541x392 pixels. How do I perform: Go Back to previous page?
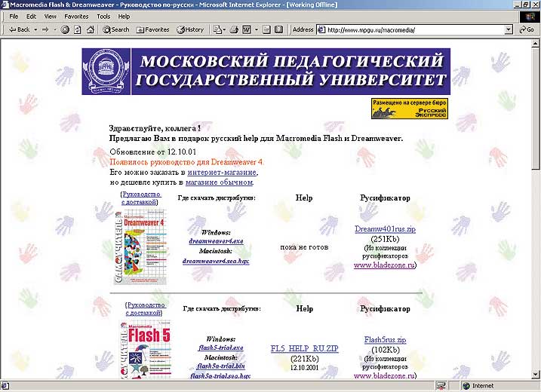20,29
